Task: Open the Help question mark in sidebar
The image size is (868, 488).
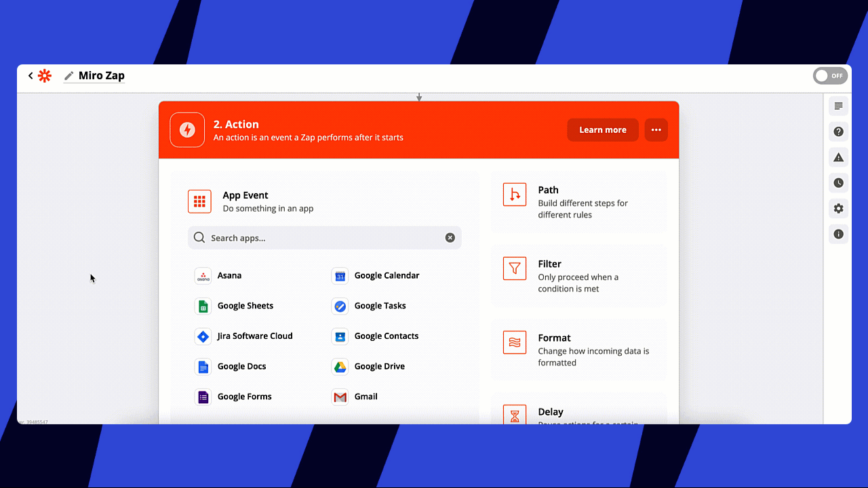Action: (x=838, y=131)
